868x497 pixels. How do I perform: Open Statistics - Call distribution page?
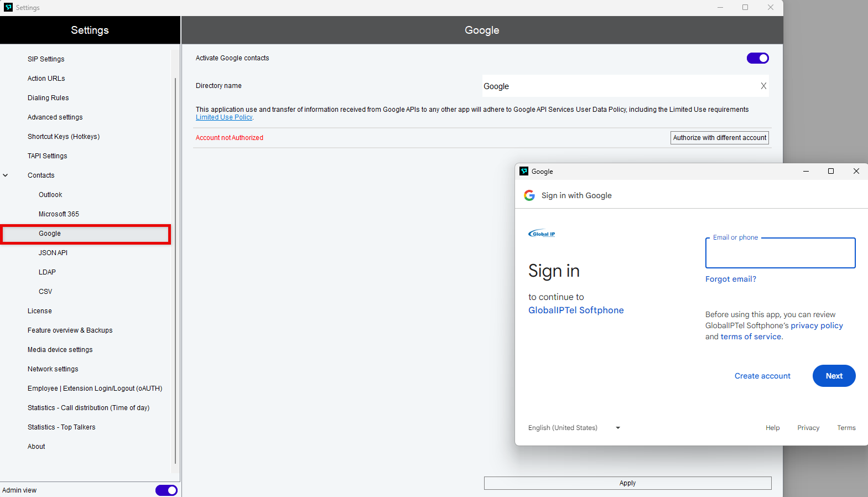[89, 408]
